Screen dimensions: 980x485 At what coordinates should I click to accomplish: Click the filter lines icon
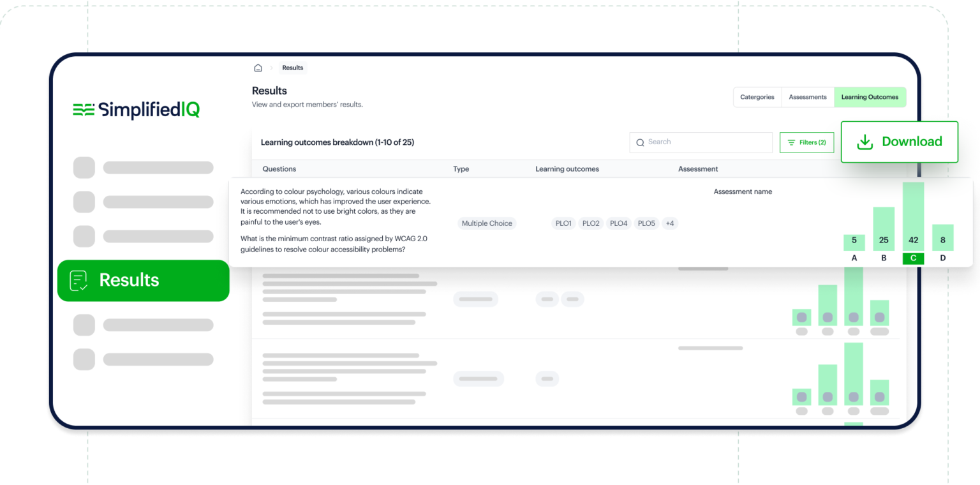(x=791, y=142)
